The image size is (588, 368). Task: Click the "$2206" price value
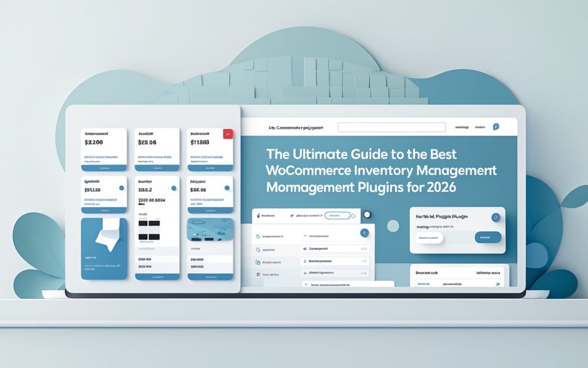point(94,142)
